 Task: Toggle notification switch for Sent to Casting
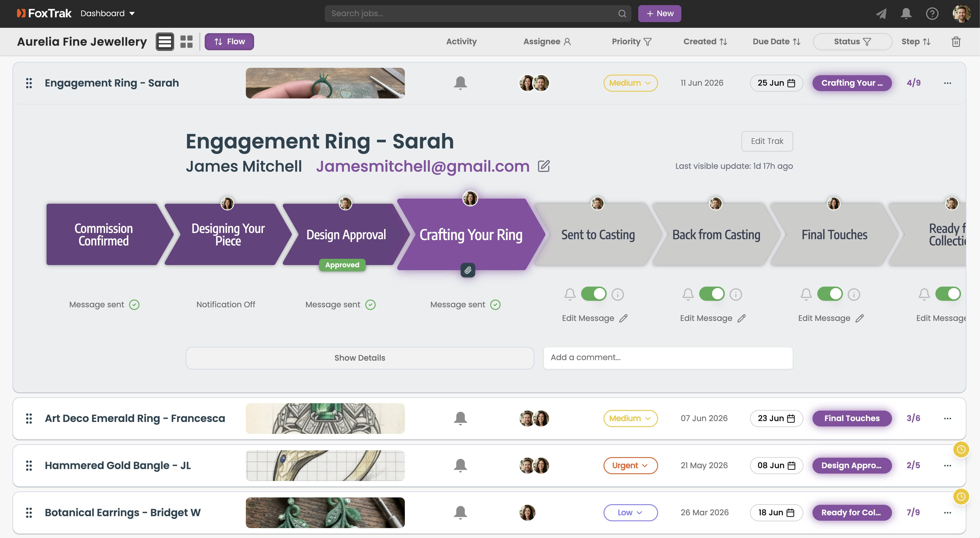pos(594,293)
